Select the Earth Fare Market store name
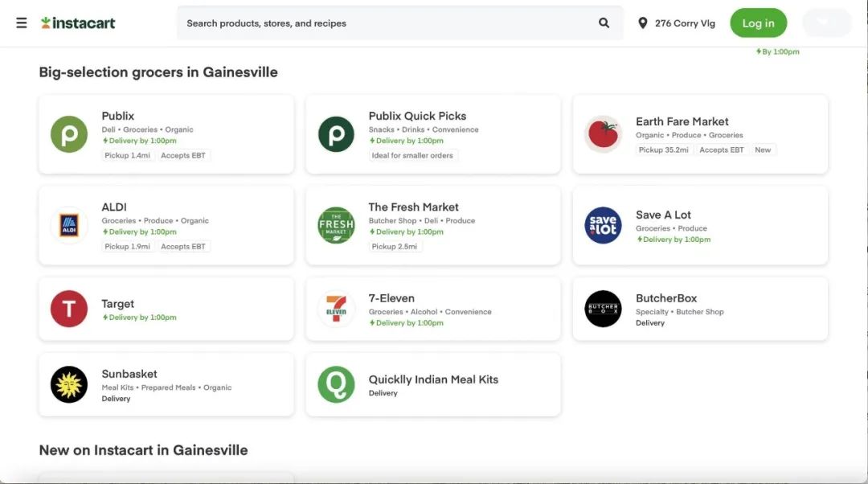868x484 pixels. (x=682, y=121)
